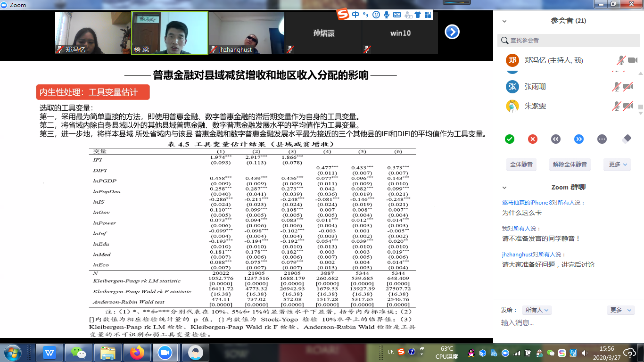
Task: Show next video thumbnails with blue arrow
Action: coord(452,32)
